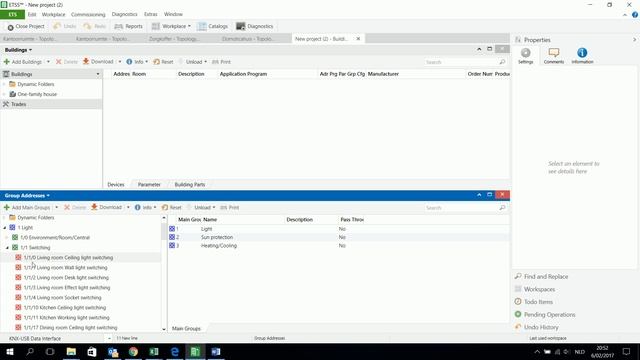Click the Reports toolbar button
This screenshot has height=360, width=640.
click(x=129, y=27)
